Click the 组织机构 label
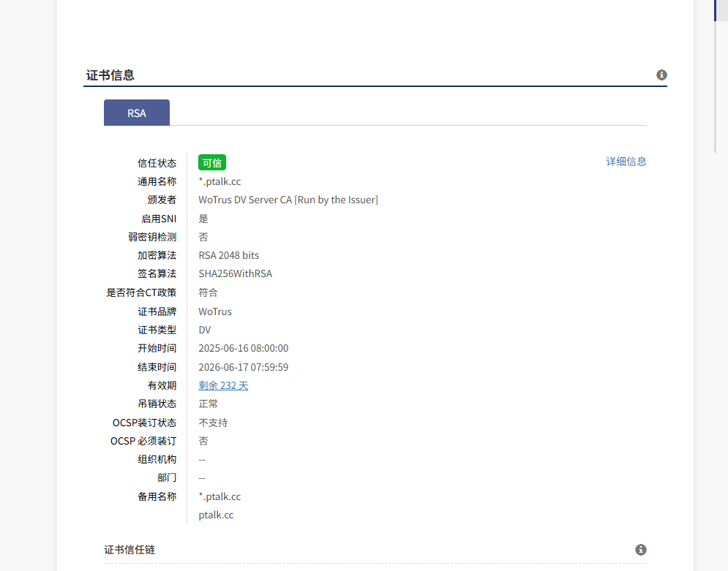 157,460
